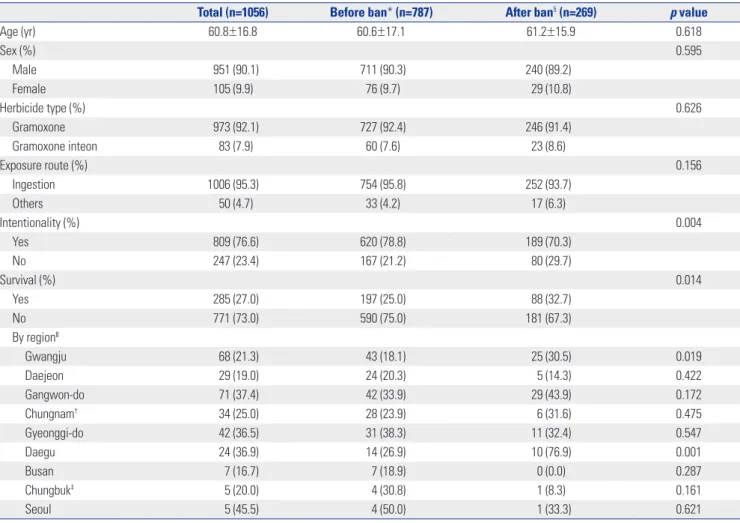
Task: Click the Gramoxone inteon row label
Action: click(x=55, y=146)
